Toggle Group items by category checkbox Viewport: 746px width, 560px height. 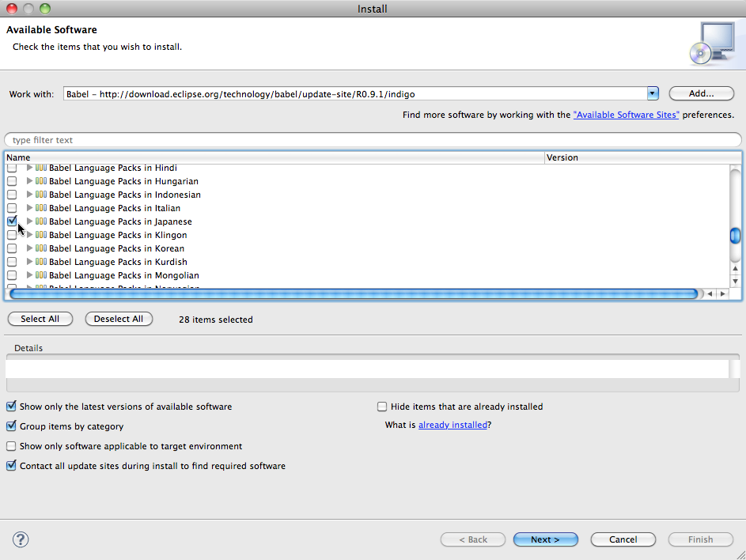(x=11, y=426)
